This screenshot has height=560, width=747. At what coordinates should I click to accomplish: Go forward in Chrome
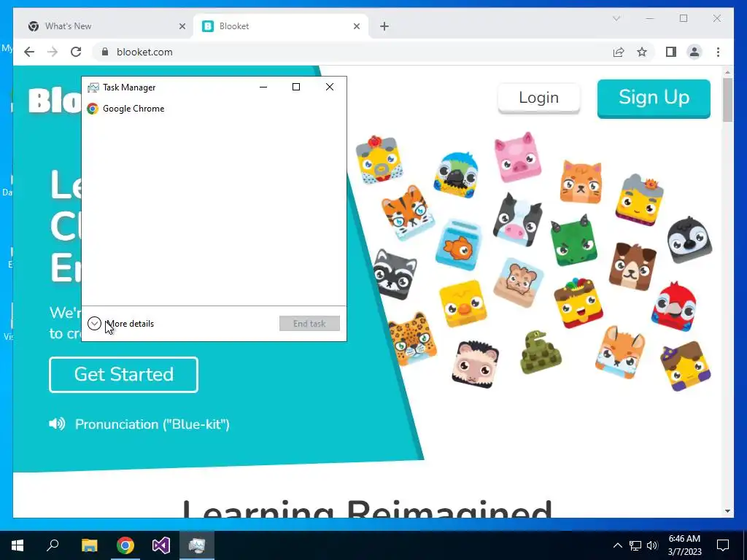click(x=53, y=52)
